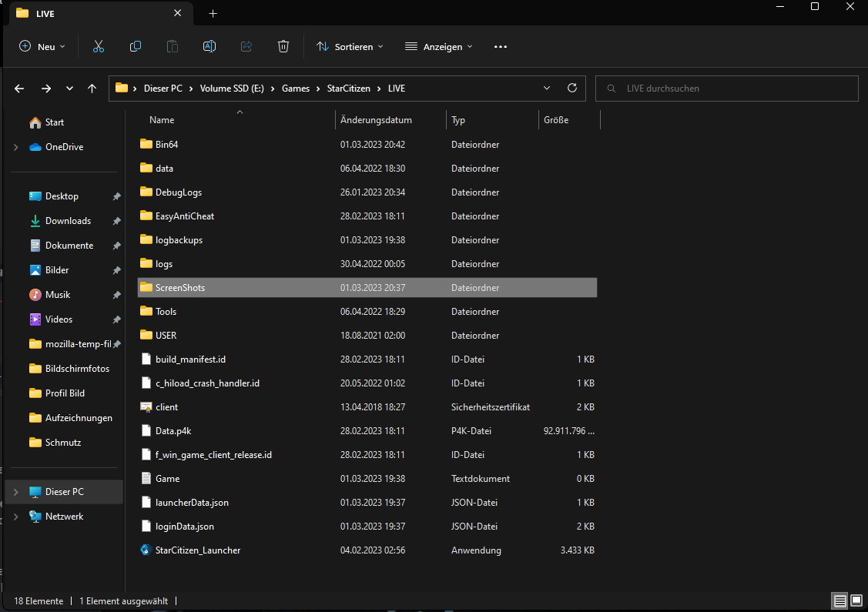Select the client security certificate file
Screen dimensions: 868x612
click(x=367, y=407)
